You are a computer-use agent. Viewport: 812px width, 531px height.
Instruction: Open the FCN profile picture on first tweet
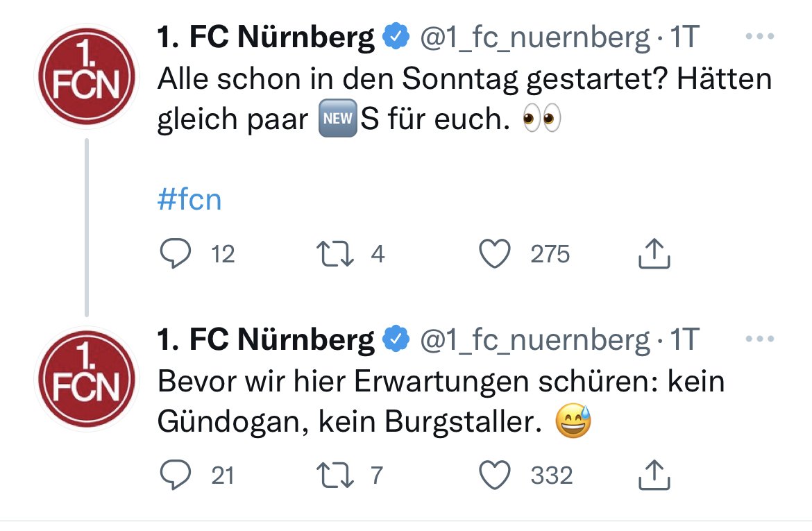coord(87,76)
